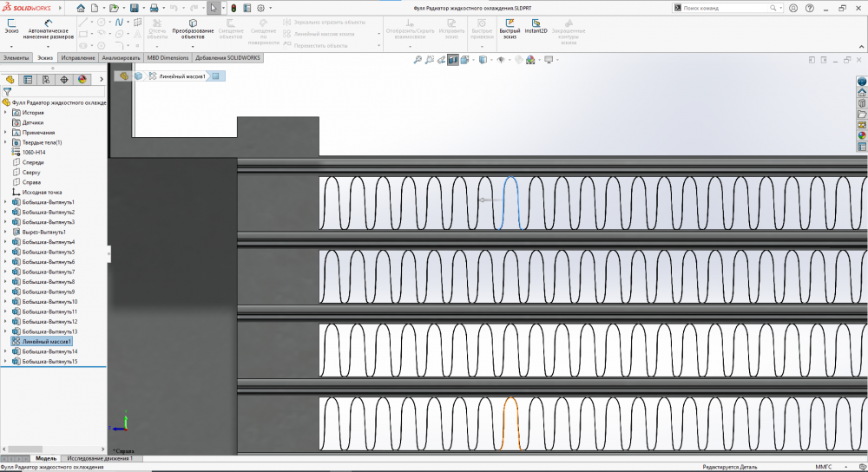The image size is (868, 472).
Task: Click the Zoom to Fit magnifier icon
Action: point(418,60)
